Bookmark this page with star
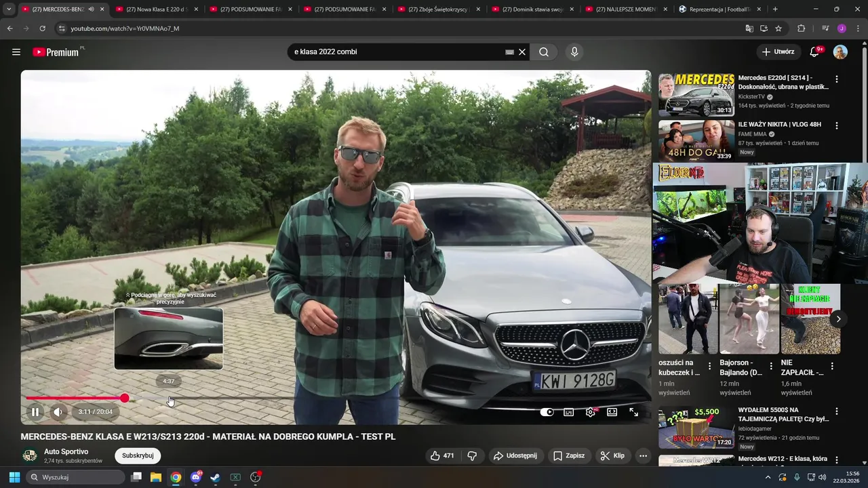Image resolution: width=868 pixels, height=488 pixels. tap(778, 28)
